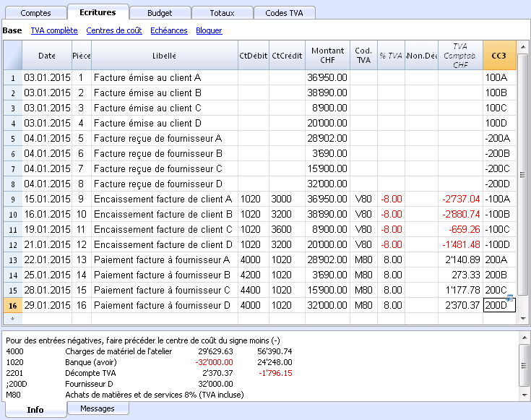Viewport: 531px width, 420px height.
Task: Click the table's scroll up arrow
Action: click(x=523, y=47)
